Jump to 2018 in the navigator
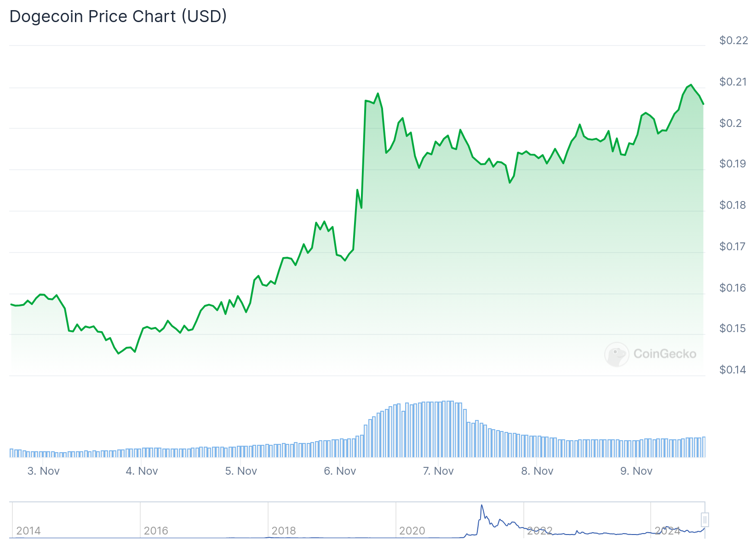756x552 pixels. coord(284,531)
